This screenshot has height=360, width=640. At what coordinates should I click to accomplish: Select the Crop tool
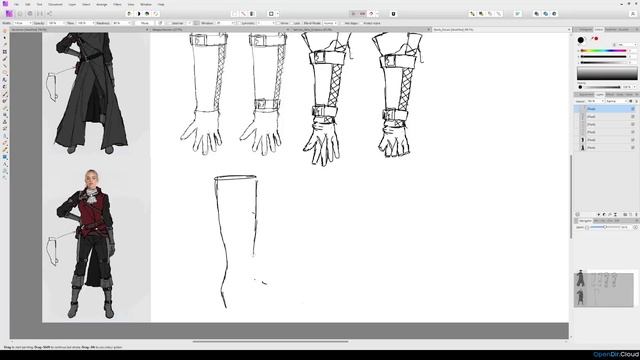[5, 52]
